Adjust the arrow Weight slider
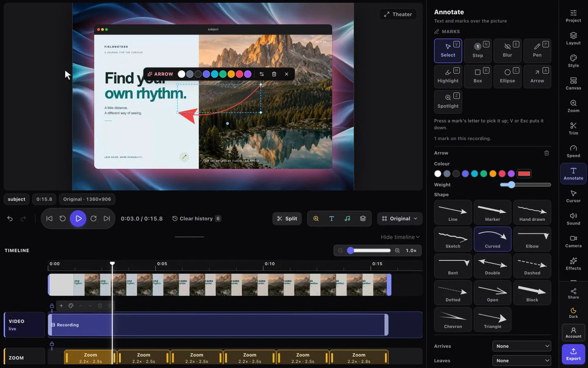The height and width of the screenshot is (368, 588). coord(525,185)
